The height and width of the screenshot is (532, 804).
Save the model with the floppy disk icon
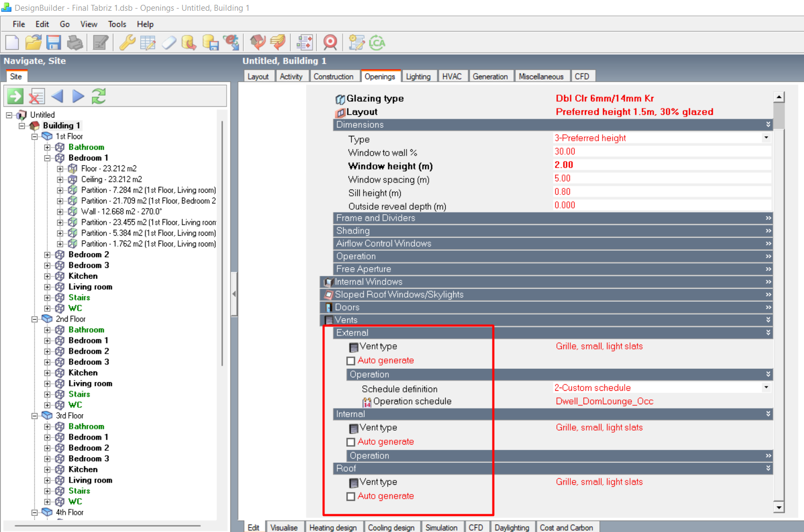(54, 42)
